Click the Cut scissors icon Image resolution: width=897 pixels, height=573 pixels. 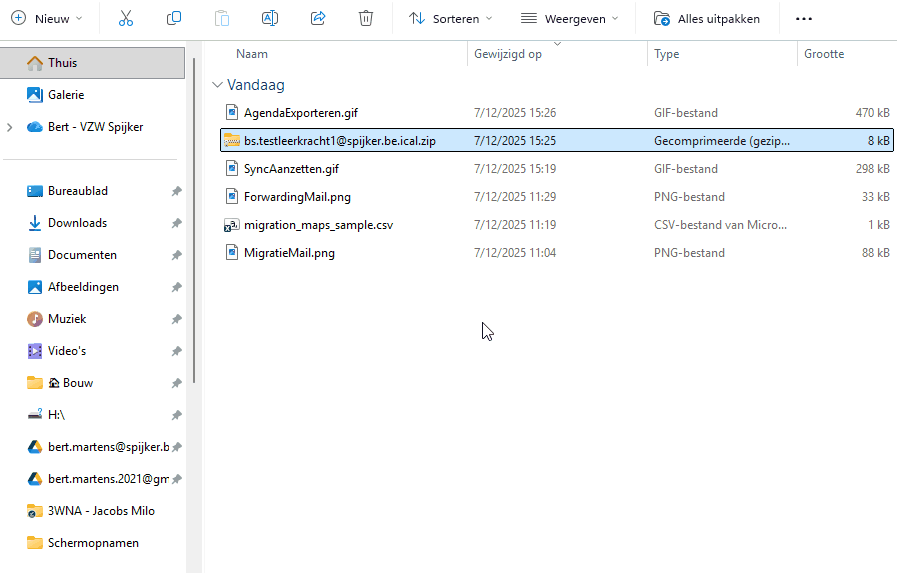point(125,18)
